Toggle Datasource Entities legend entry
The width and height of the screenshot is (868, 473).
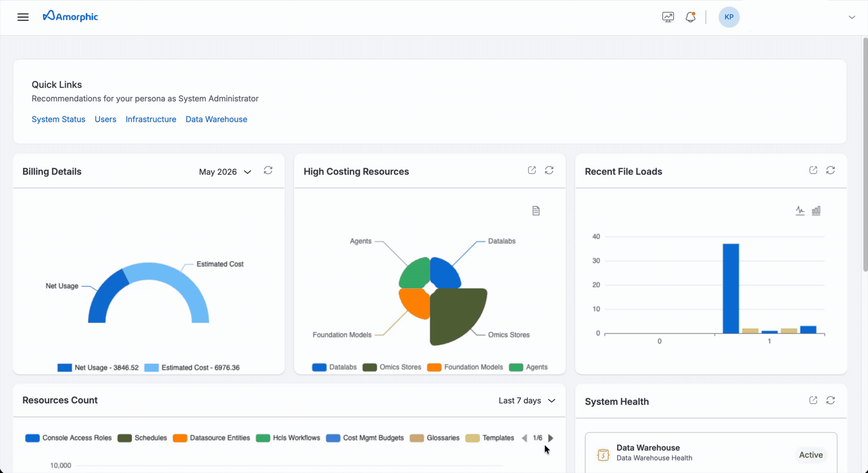click(x=211, y=438)
